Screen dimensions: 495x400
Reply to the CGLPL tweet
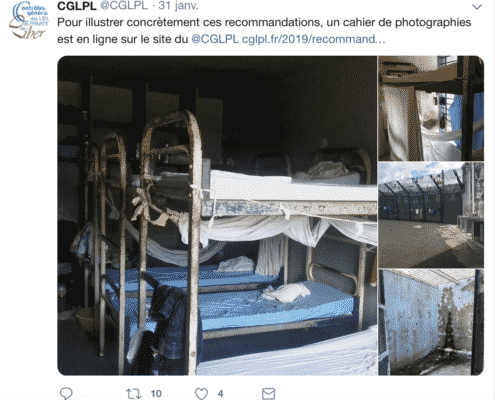click(x=66, y=393)
